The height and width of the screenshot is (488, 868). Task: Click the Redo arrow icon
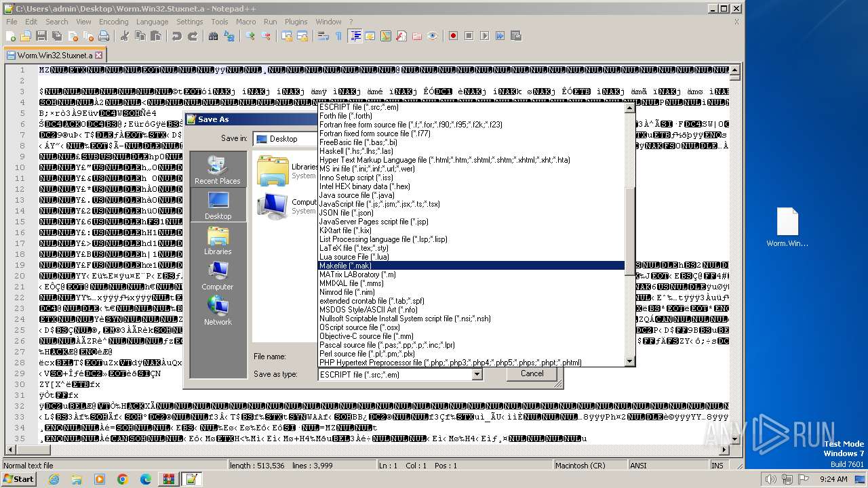(193, 36)
